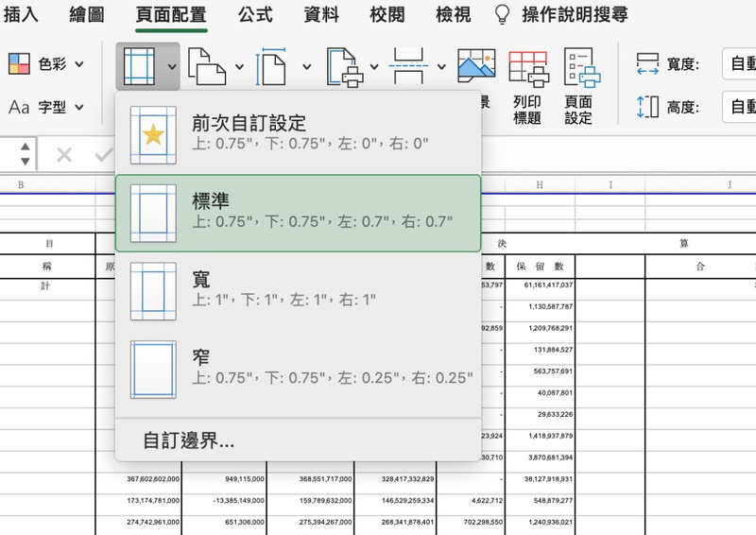Open the page Size icon
Viewport: 756px width, 535px height.
tap(271, 66)
